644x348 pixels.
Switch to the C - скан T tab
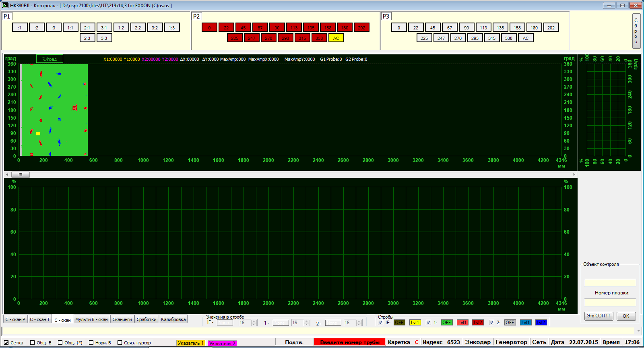click(x=40, y=319)
